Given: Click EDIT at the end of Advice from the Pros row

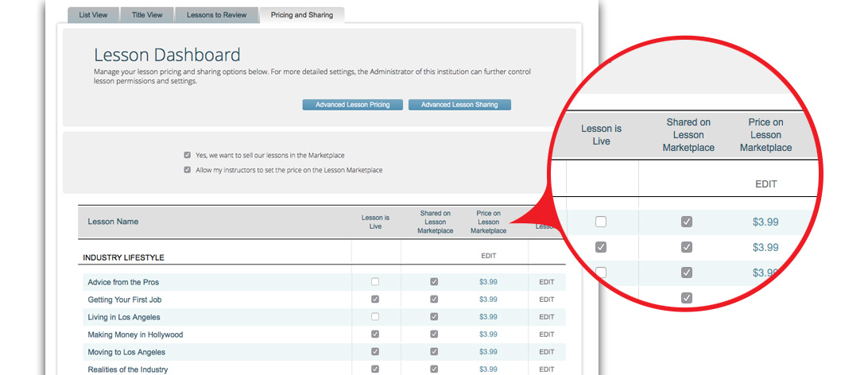Looking at the screenshot, I should coord(546,282).
